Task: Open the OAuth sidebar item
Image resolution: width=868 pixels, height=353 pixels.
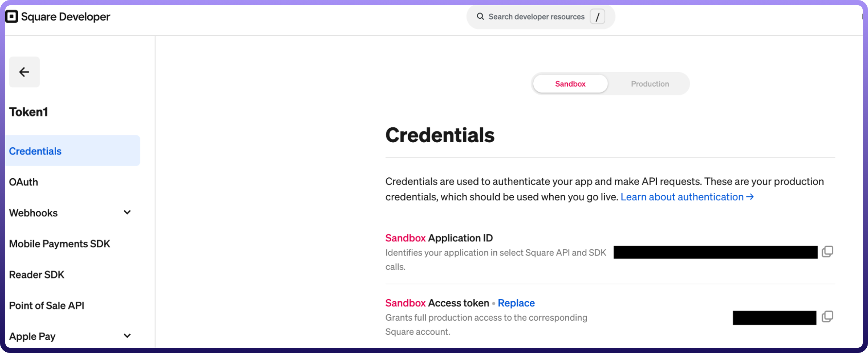Action: (23, 182)
